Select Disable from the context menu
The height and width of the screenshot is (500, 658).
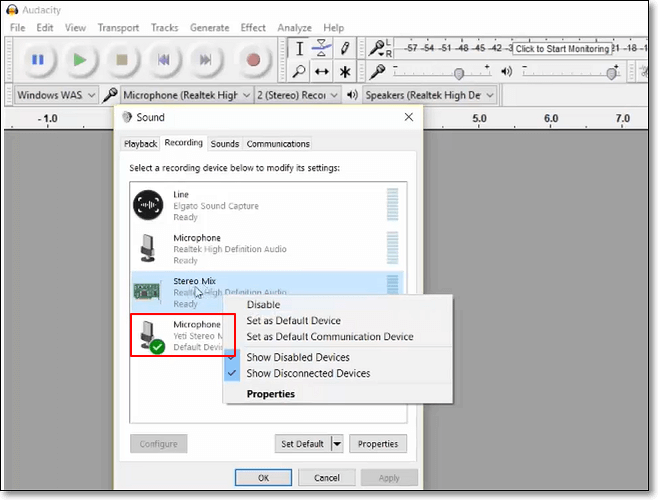(263, 305)
